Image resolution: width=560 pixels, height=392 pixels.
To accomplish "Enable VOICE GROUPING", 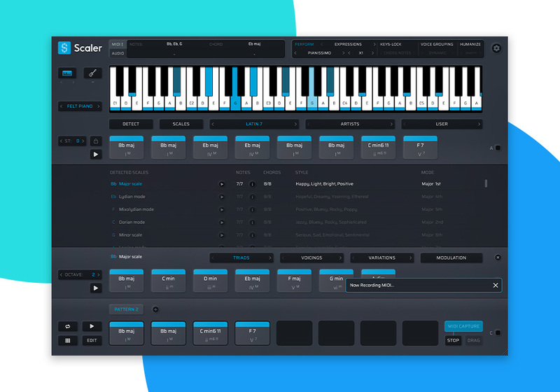I will (x=436, y=44).
